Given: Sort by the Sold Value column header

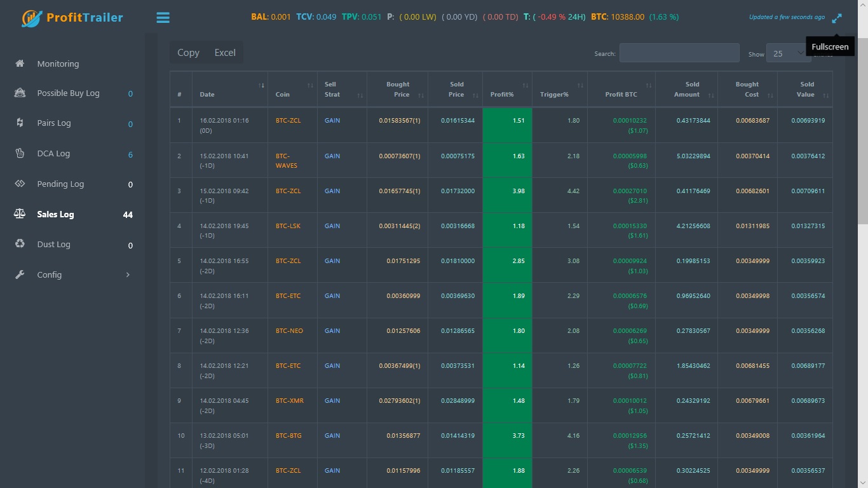Looking at the screenshot, I should tap(805, 89).
